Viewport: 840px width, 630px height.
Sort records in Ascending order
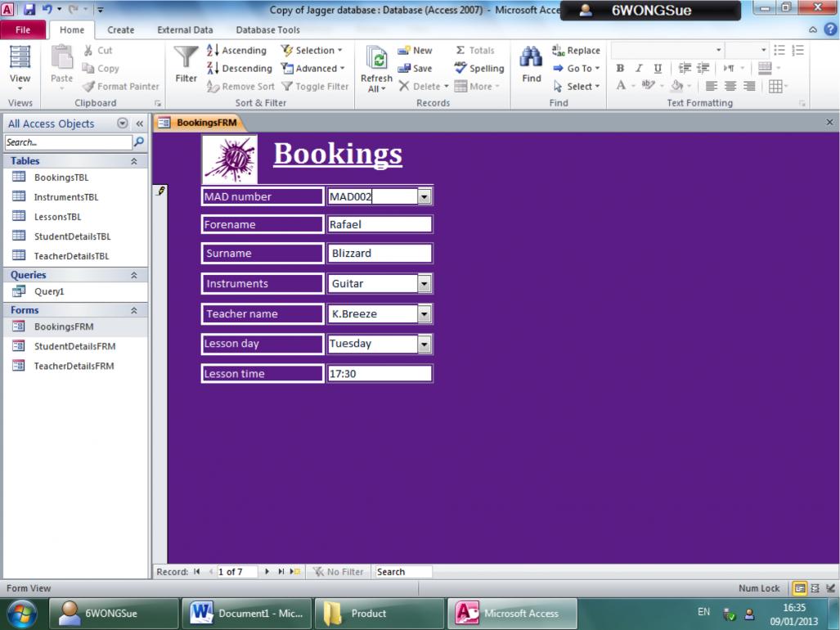click(236, 51)
